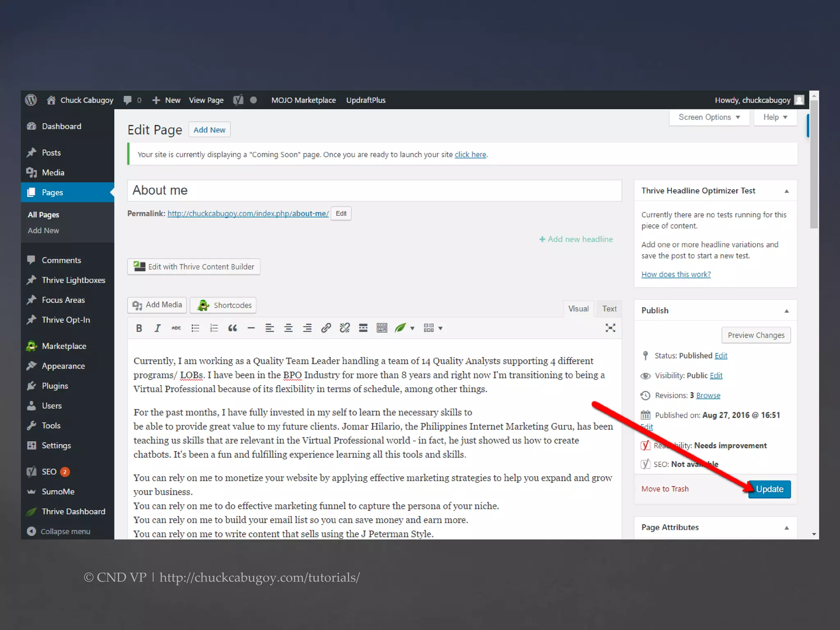Click the Thrive green leaf icon

point(400,328)
